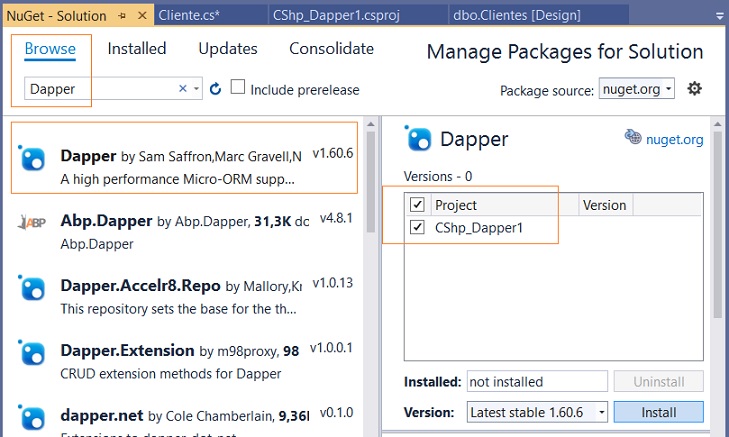Image resolution: width=729 pixels, height=437 pixels.
Task: Open the Version Latest stable 1.60.6 dropdown
Action: (537, 412)
